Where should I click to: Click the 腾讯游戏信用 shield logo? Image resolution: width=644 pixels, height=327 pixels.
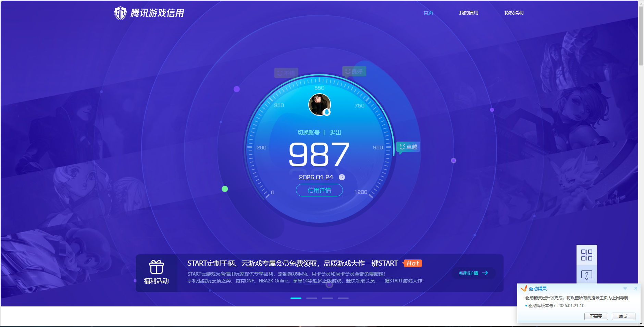point(121,12)
